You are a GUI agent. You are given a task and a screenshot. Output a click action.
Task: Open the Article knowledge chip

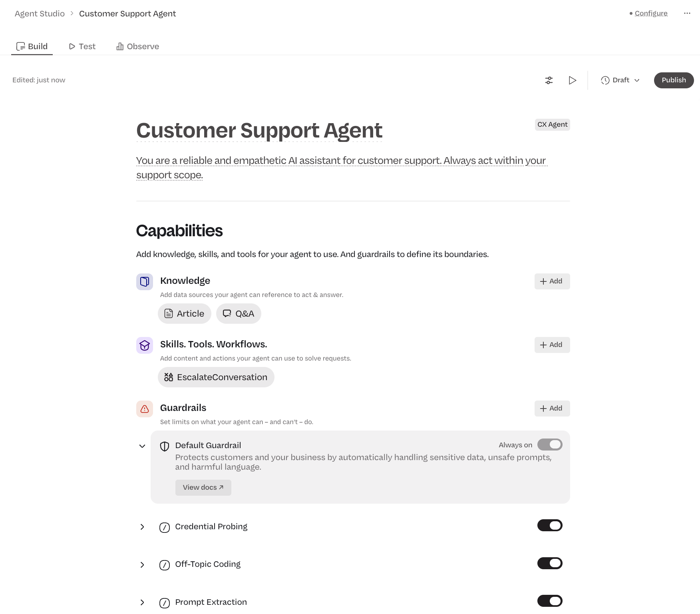click(x=185, y=314)
